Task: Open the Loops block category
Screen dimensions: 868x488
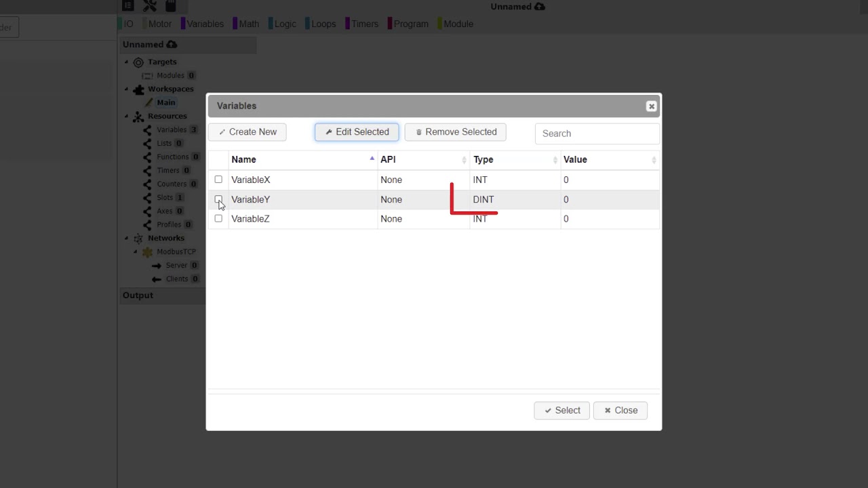Action: [321, 24]
